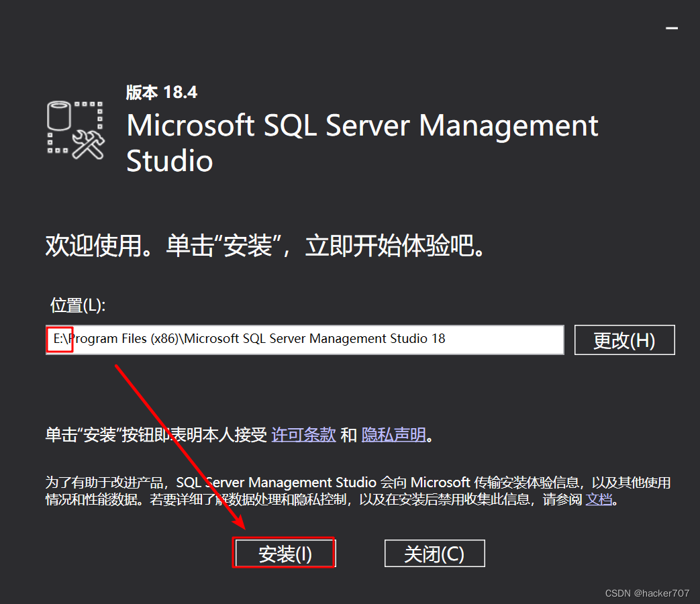The image size is (700, 604).
Task: Click the 欢迎使用 welcome heading text
Action: 264,245
